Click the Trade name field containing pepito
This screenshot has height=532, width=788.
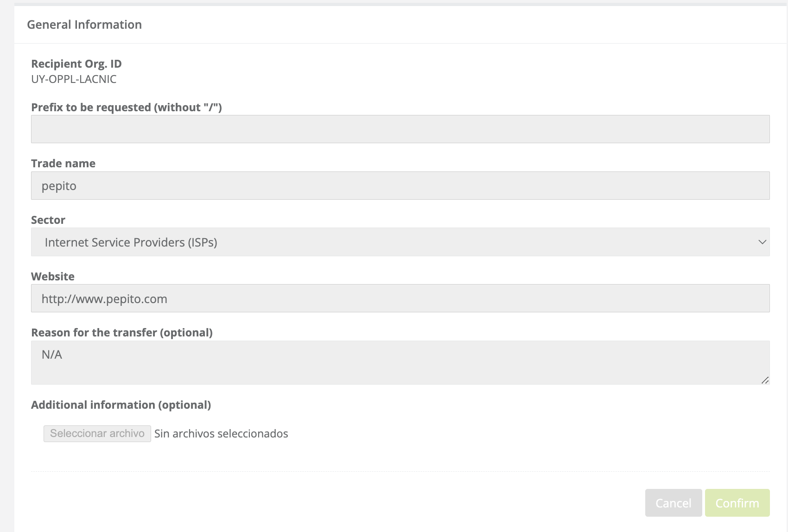coord(400,186)
